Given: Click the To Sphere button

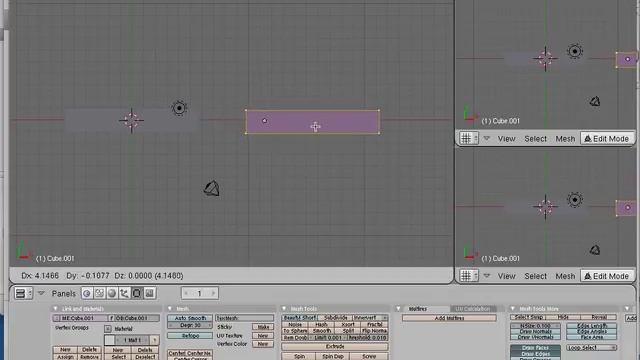Looking at the screenshot, I should click(x=295, y=331).
